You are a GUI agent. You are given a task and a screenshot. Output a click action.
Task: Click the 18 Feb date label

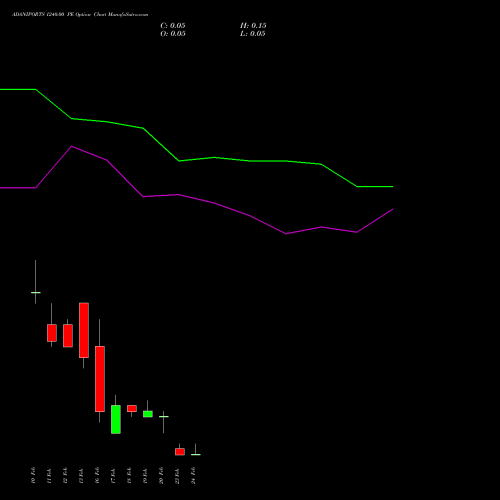(x=129, y=475)
